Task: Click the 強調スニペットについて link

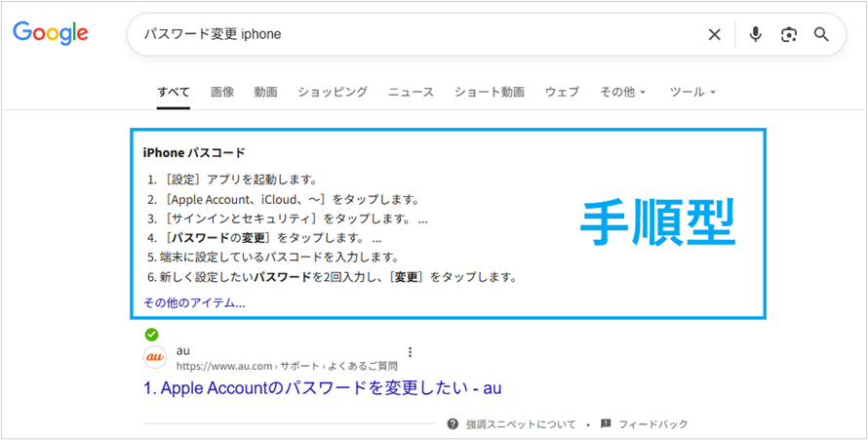Action: 521,424
